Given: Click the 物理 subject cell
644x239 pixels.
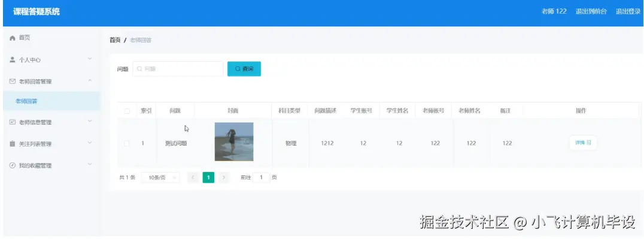Looking at the screenshot, I should [x=291, y=144].
